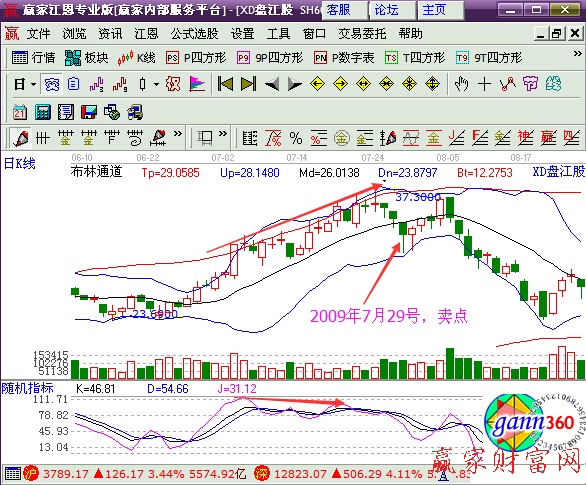Click the floppy disk save icon
The height and width of the screenshot is (485, 586).
pyautogui.click(x=89, y=112)
